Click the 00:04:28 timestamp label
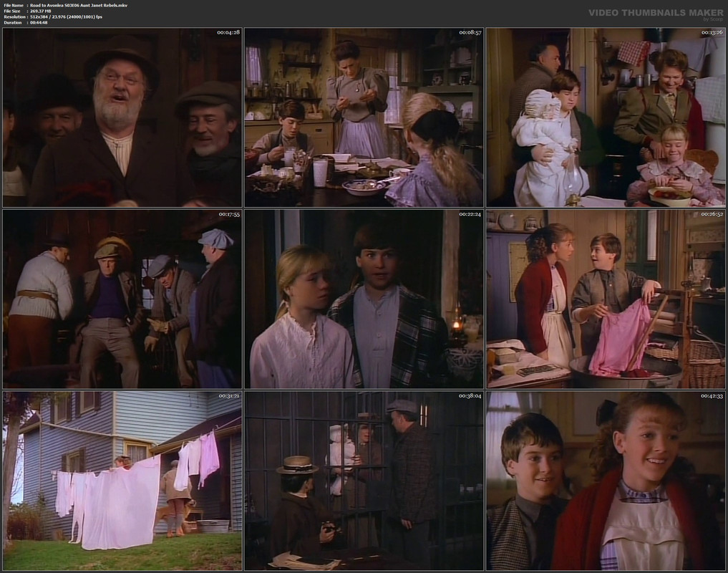This screenshot has width=728, height=573. (x=228, y=32)
